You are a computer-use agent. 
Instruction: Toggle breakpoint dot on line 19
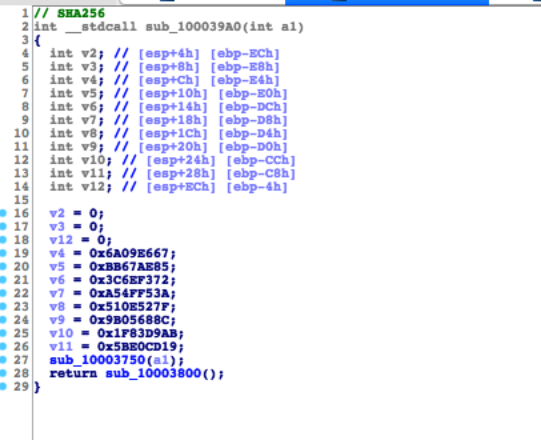(3, 253)
